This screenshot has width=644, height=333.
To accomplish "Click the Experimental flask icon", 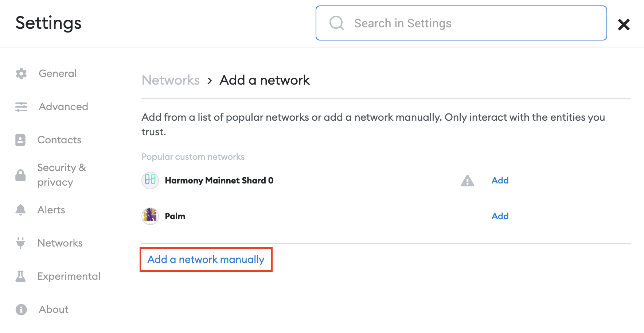I will coord(20,276).
